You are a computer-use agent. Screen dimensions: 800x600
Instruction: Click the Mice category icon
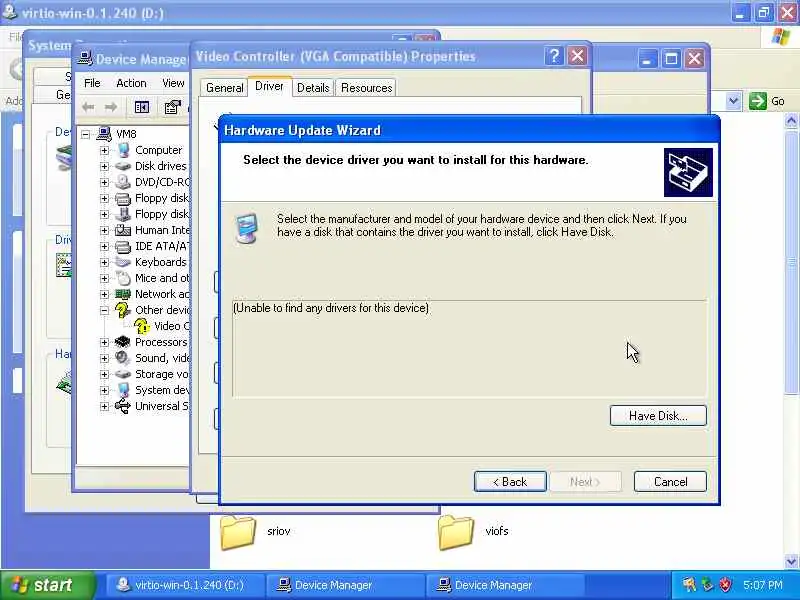click(123, 278)
